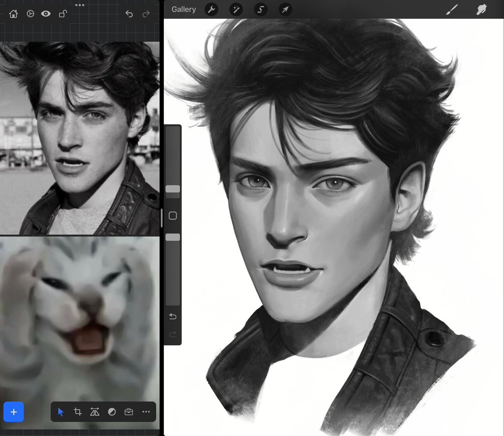
Task: Select the Smudge tool in Procreate
Action: click(x=481, y=9)
